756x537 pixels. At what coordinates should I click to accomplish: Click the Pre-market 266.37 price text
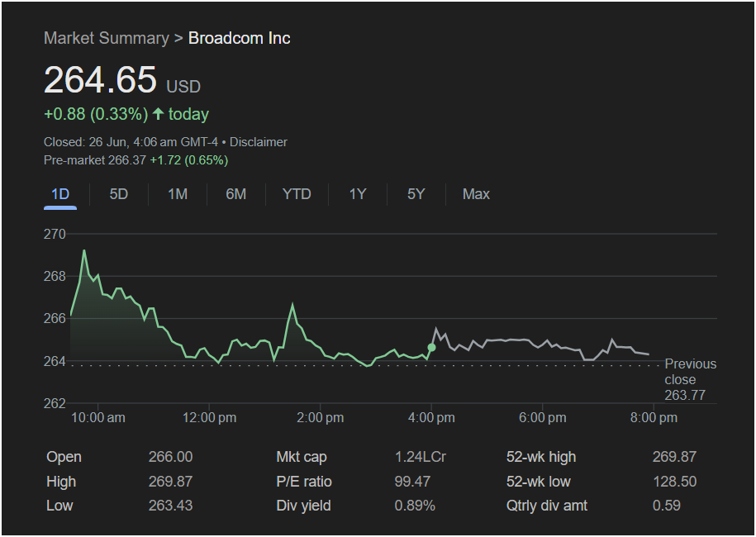click(95, 160)
